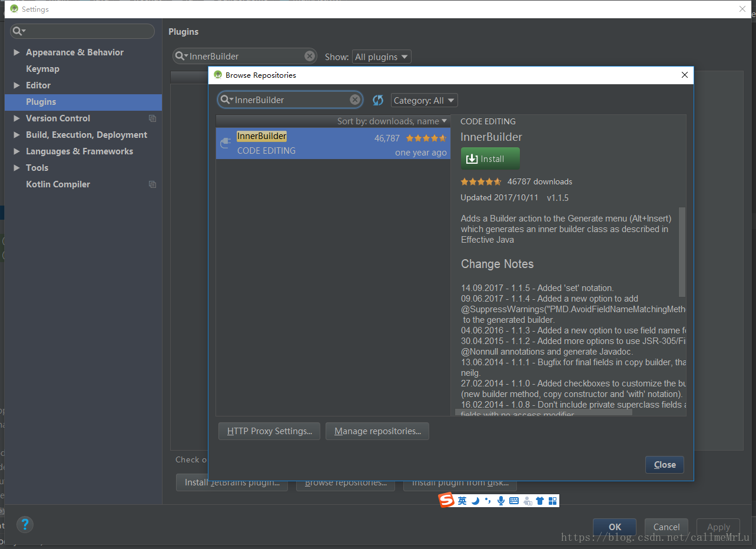This screenshot has height=549, width=756.
Task: Select the InnerBuilder plugin list row
Action: (x=333, y=143)
